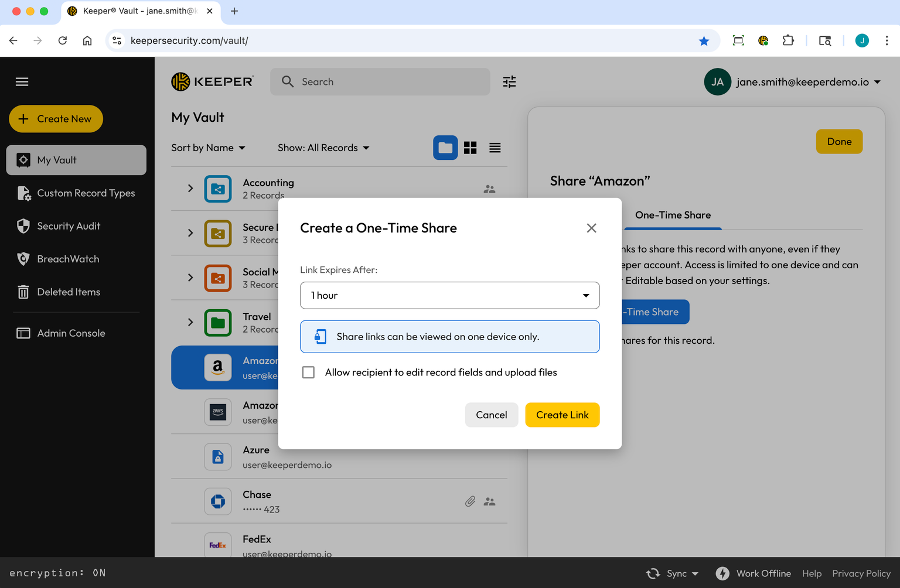Trigger the Sync icon in the status bar
Viewport: 900px width, 588px height.
point(653,573)
